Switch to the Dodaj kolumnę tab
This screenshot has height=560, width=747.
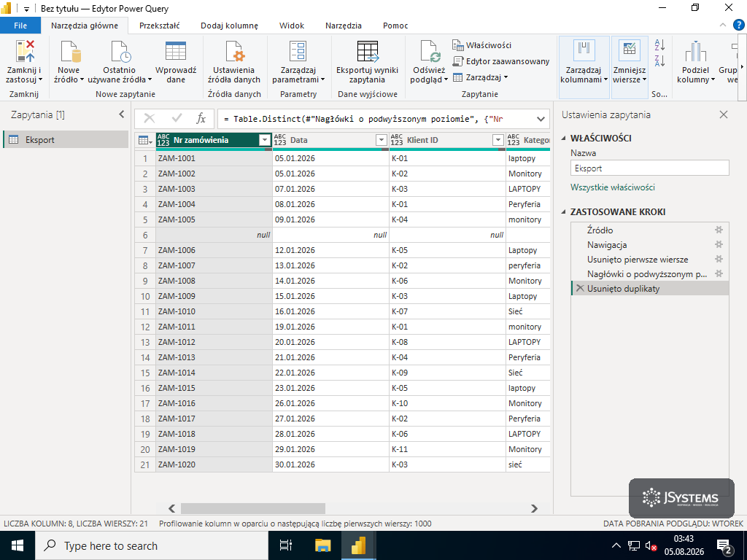[x=229, y=26]
